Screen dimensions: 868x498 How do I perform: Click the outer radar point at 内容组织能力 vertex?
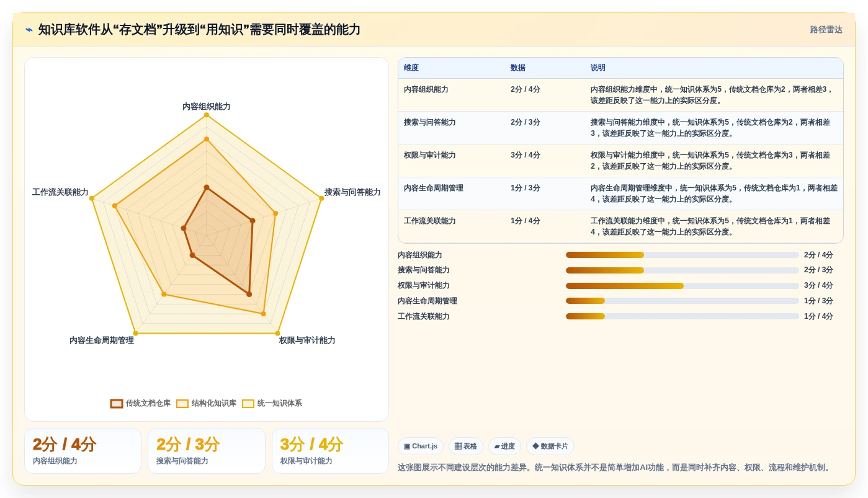tap(207, 115)
